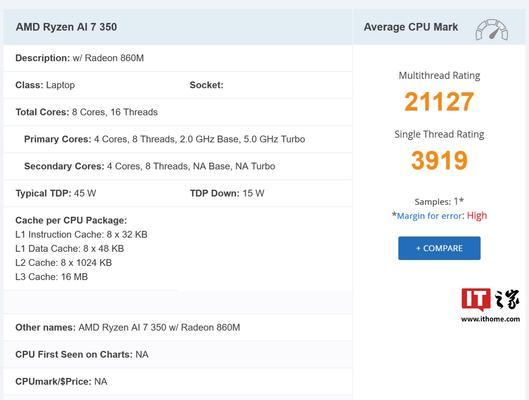
Task: Select the Secondary Cores row
Action: click(x=178, y=166)
